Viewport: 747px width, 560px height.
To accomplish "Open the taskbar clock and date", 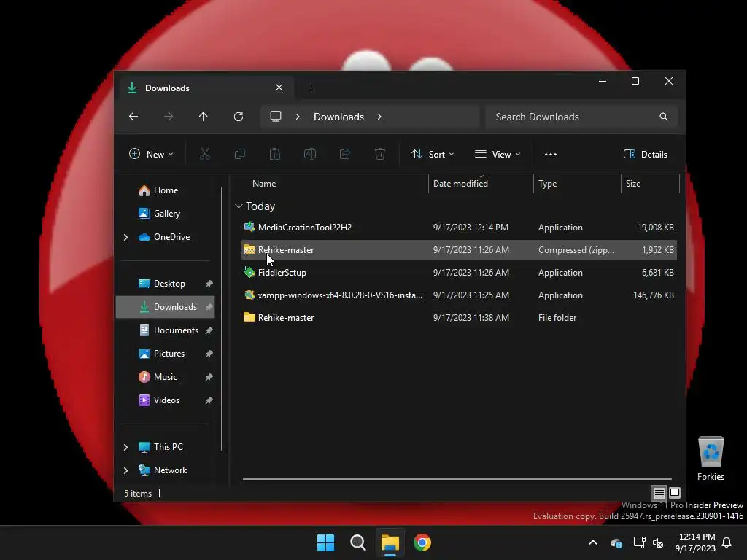I will click(x=695, y=542).
